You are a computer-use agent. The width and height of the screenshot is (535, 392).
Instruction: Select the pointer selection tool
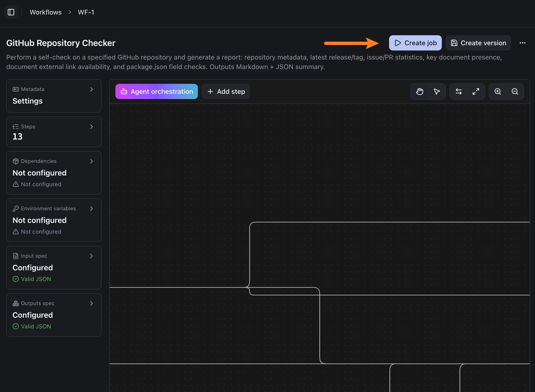tap(437, 91)
